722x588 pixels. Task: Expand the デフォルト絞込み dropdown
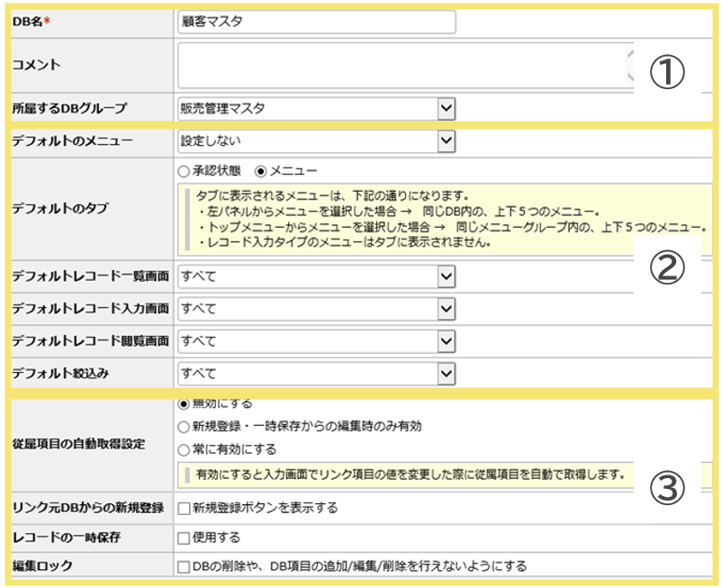tap(316, 374)
